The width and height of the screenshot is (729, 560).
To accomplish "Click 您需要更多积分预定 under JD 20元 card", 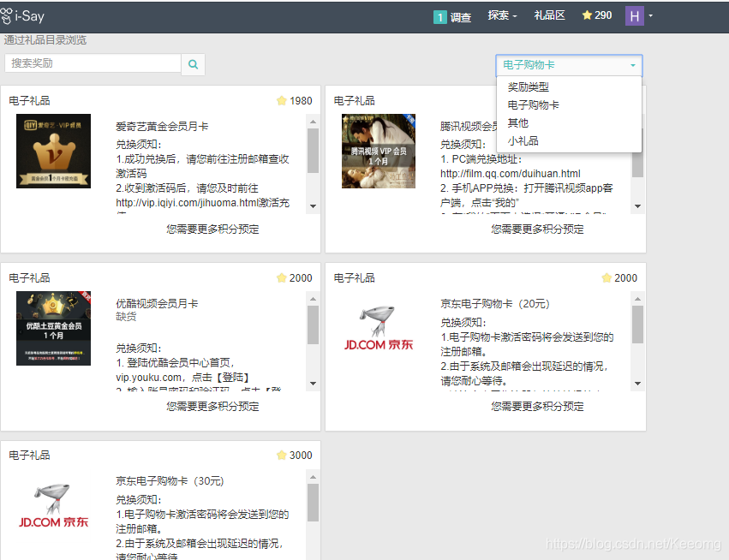I will coord(537,407).
